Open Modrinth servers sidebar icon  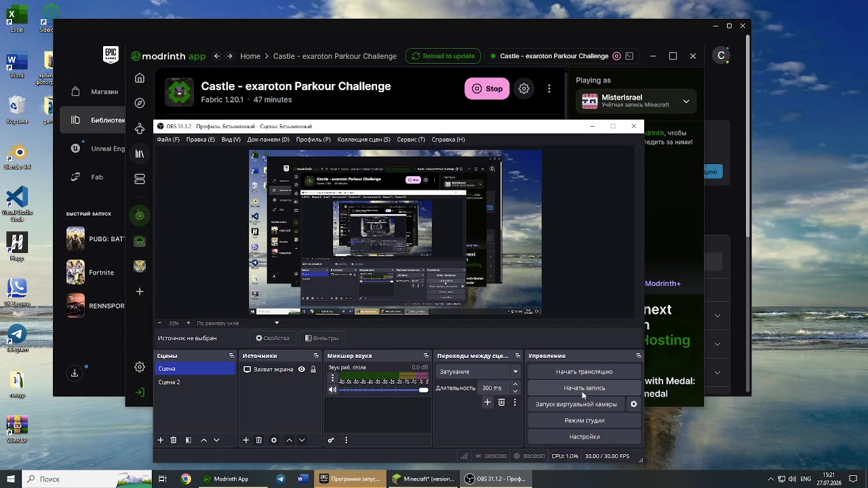pyautogui.click(x=140, y=179)
